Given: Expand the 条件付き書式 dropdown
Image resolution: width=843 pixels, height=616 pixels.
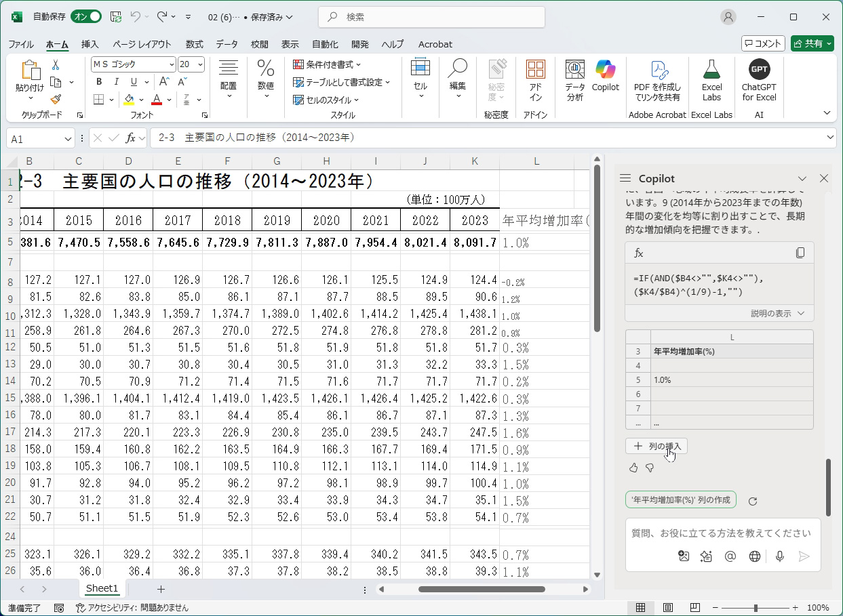Looking at the screenshot, I should tap(328, 64).
